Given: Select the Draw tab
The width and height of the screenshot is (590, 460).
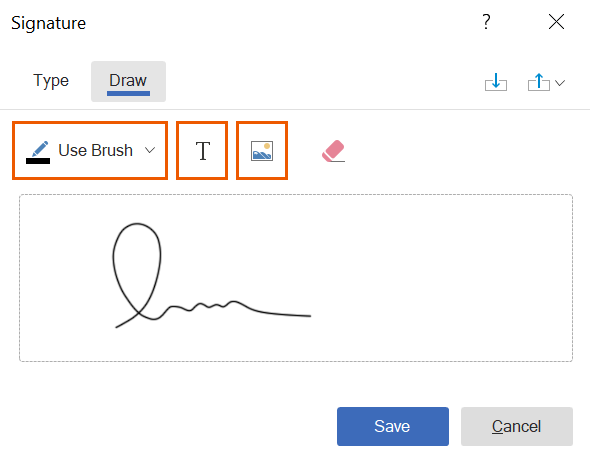Looking at the screenshot, I should pos(128,81).
